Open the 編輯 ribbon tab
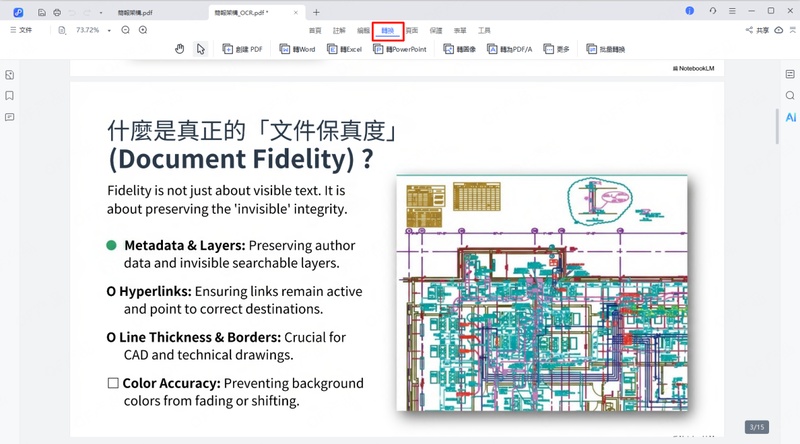The height and width of the screenshot is (444, 800). point(363,31)
